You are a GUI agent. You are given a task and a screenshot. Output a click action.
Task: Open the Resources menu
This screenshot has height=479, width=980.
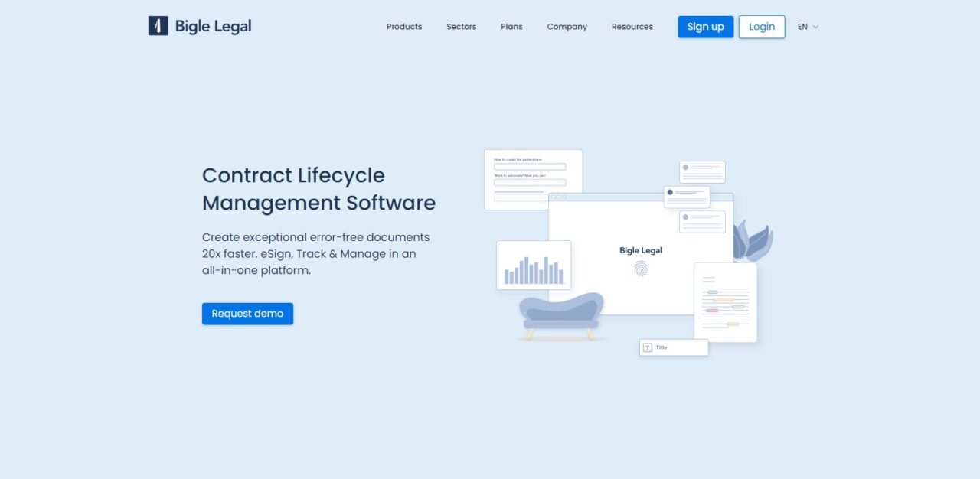(x=632, y=27)
